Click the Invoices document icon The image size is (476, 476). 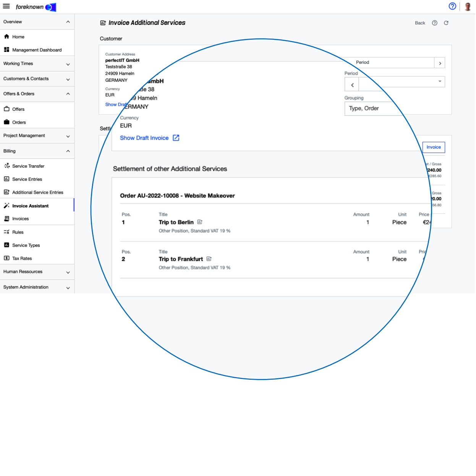click(6, 219)
